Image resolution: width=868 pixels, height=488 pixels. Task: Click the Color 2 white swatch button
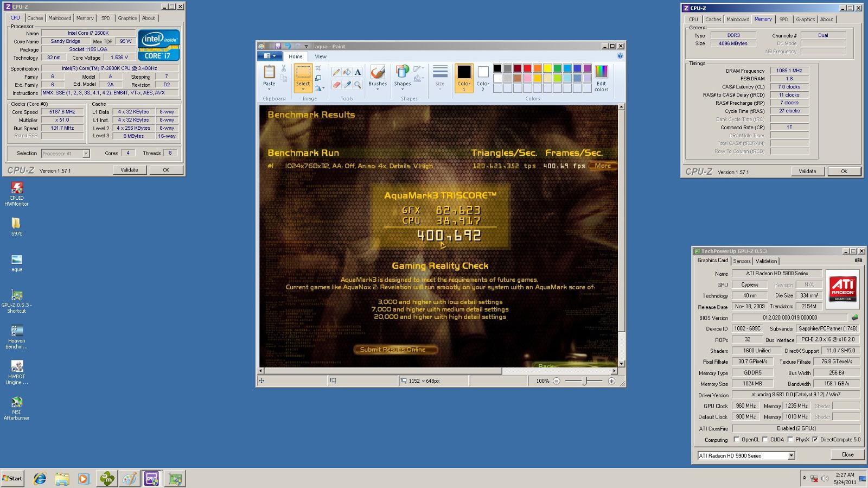coord(483,78)
